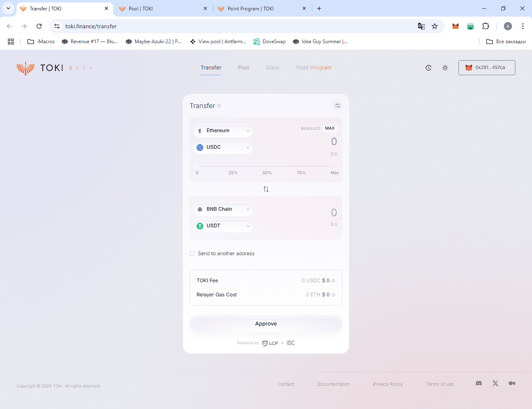Open browser extensions puzzle icon
Screen dimensions: 532x409
[x=485, y=26]
